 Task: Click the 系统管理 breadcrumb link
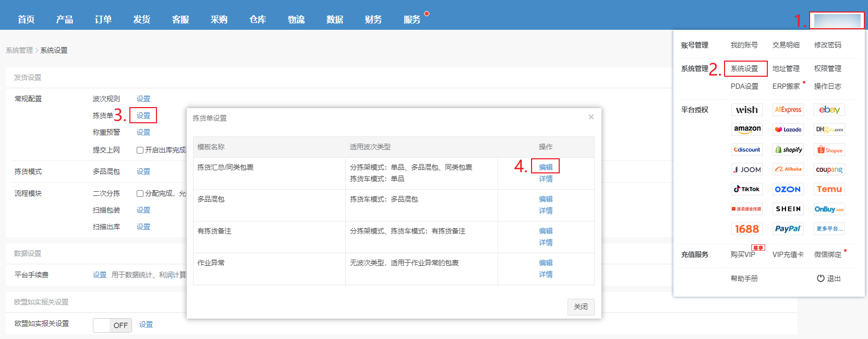point(19,50)
